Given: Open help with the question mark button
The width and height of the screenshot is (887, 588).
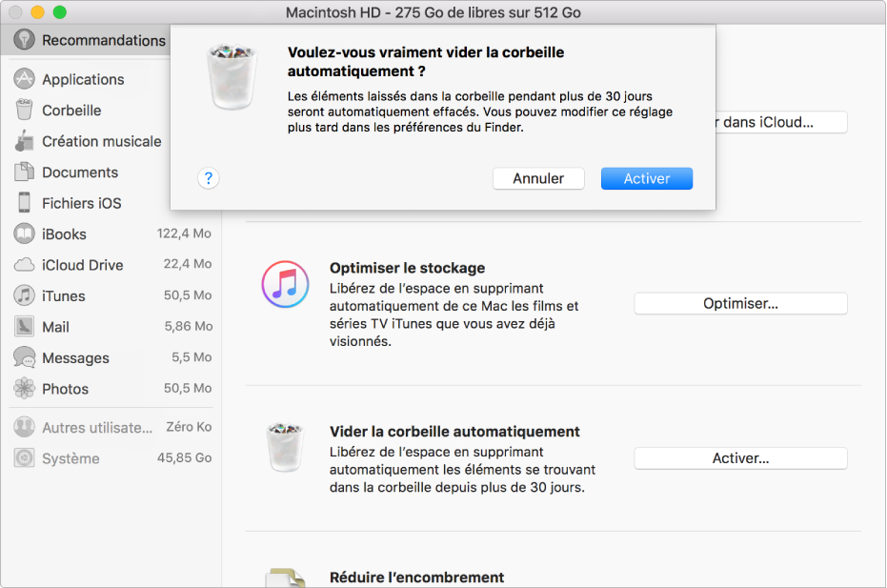Looking at the screenshot, I should point(208,178).
